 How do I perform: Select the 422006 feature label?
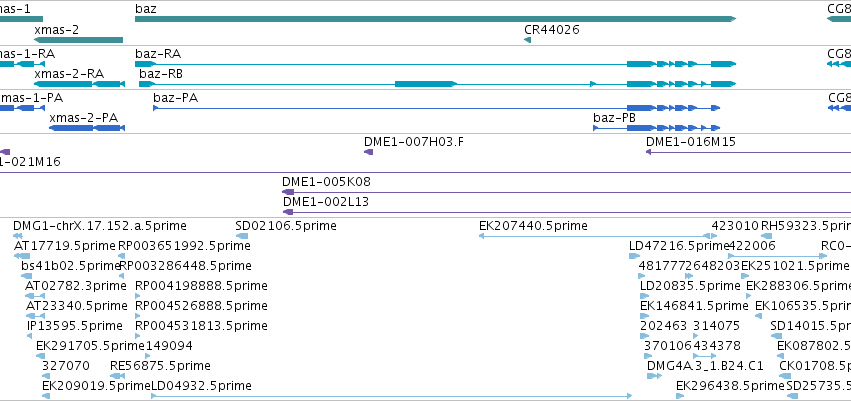point(752,246)
